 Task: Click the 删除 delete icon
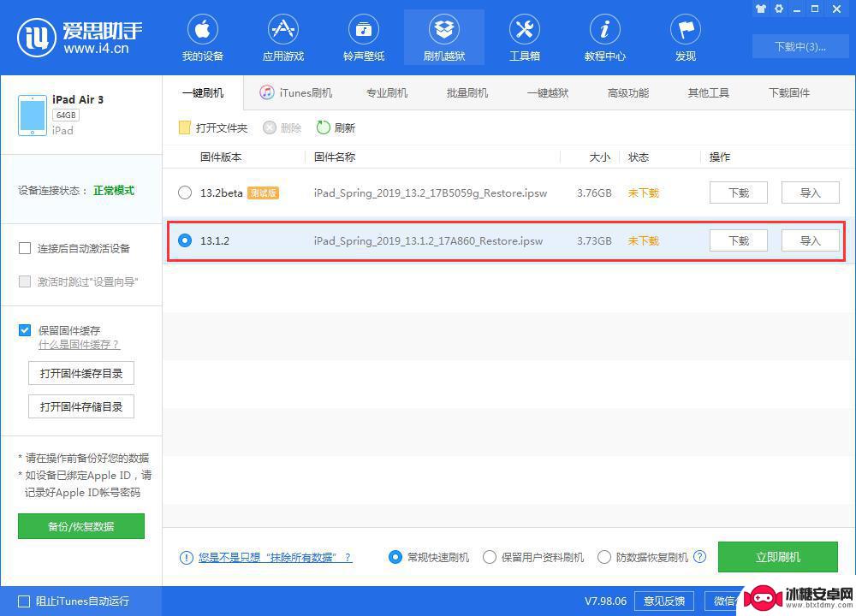[x=269, y=127]
